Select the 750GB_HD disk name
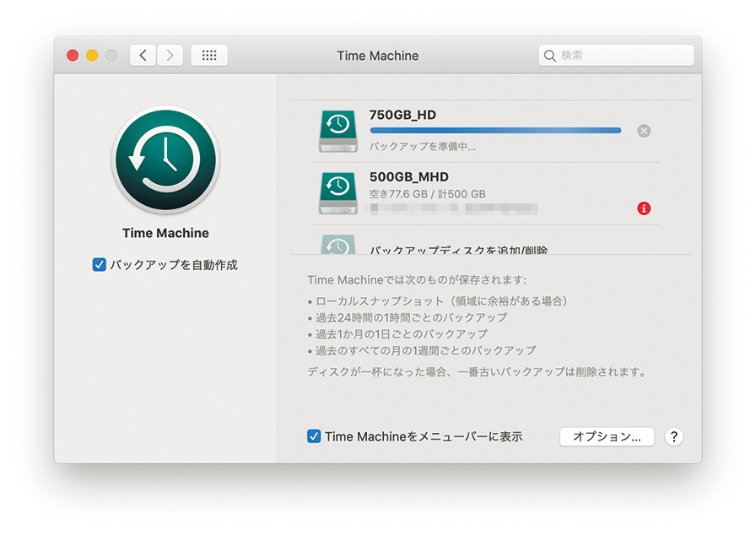 [402, 115]
